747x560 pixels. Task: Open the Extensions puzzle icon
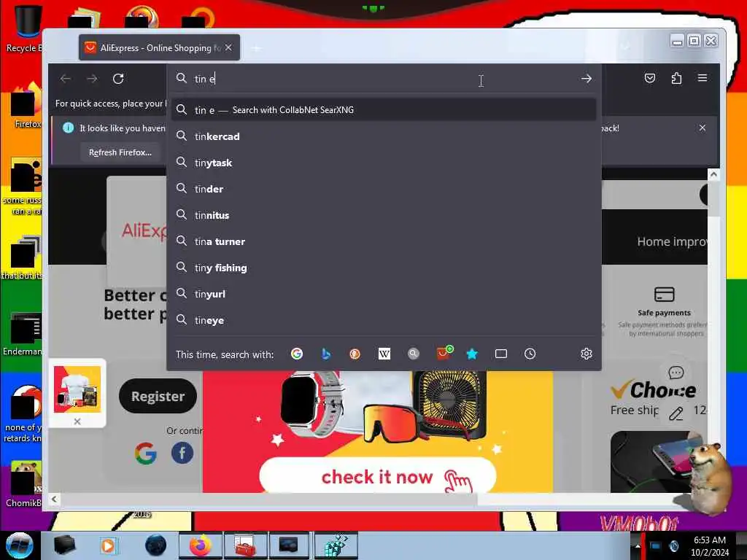(676, 78)
